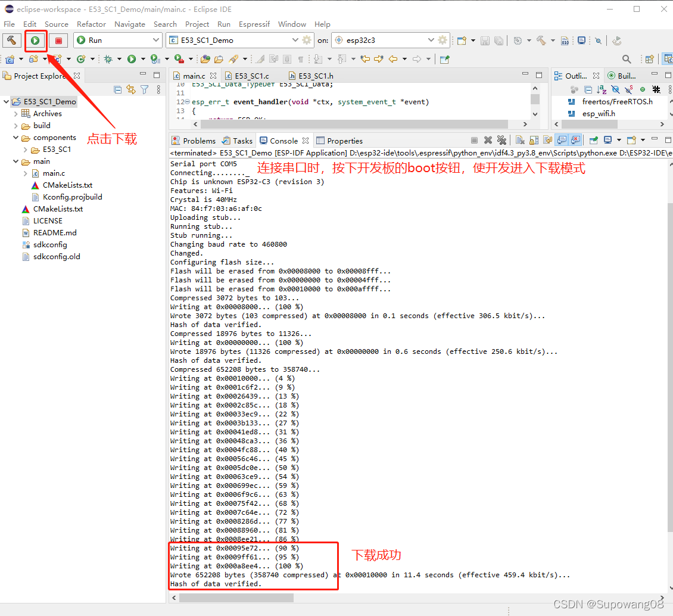The height and width of the screenshot is (616, 673).
Task: Collapse the components folder
Action: coord(16,138)
